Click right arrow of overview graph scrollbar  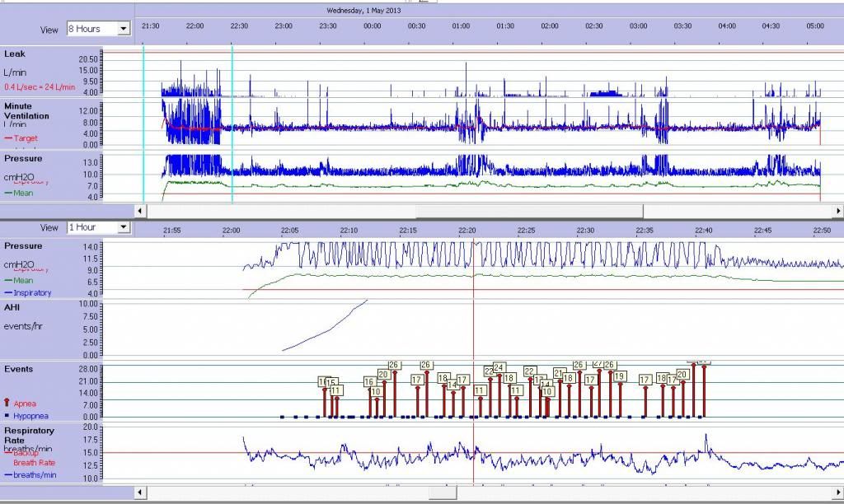tap(838, 211)
